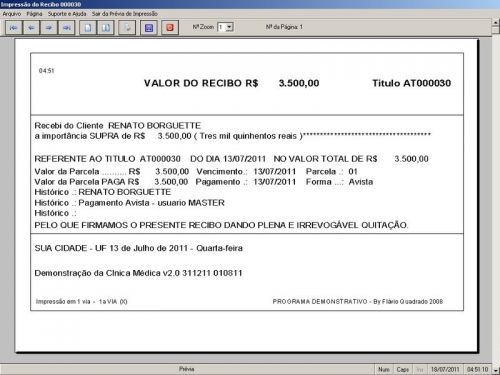Click the red exit preview icon
Image resolution: width=500 pixels, height=375 pixels.
(x=170, y=27)
